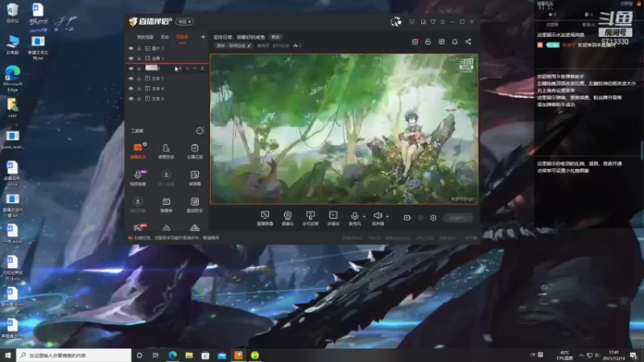644x362 pixels.
Task: Open the PK tool in toolbox
Action: (x=138, y=228)
